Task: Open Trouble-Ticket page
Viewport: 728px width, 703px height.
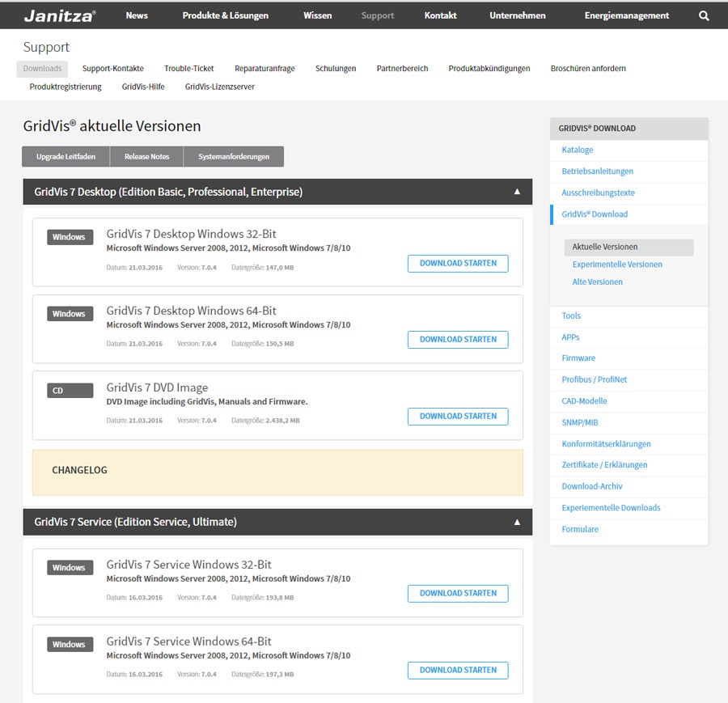Action: (189, 69)
